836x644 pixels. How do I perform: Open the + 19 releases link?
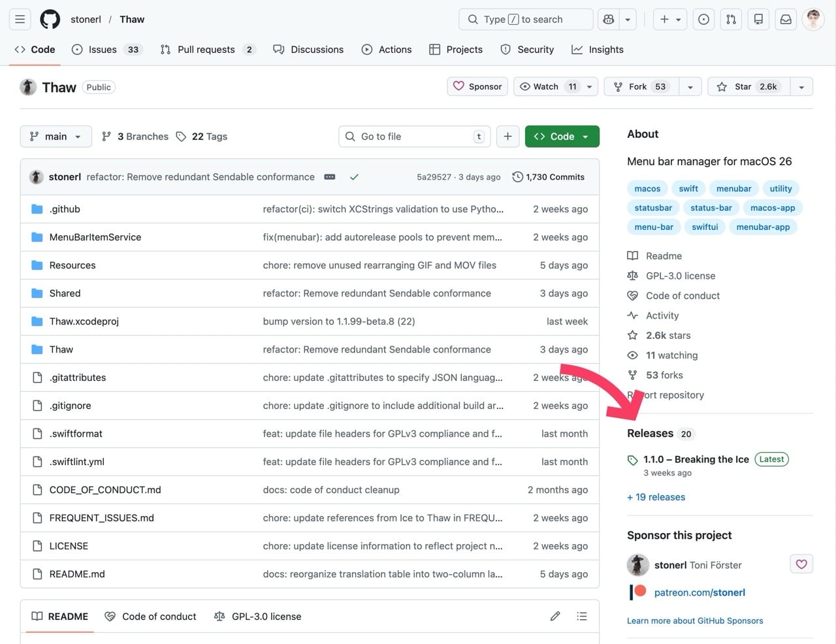click(656, 497)
